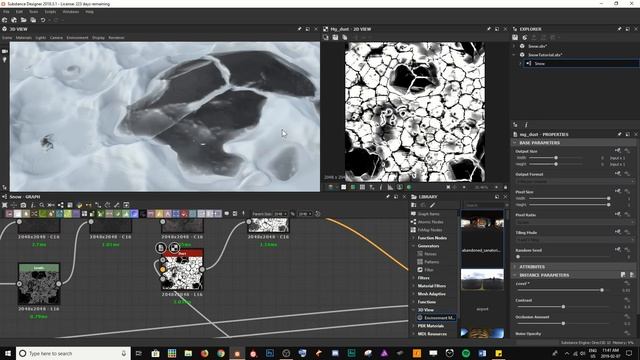
Task: Collapse the Instance Parameters section
Action: pos(515,275)
